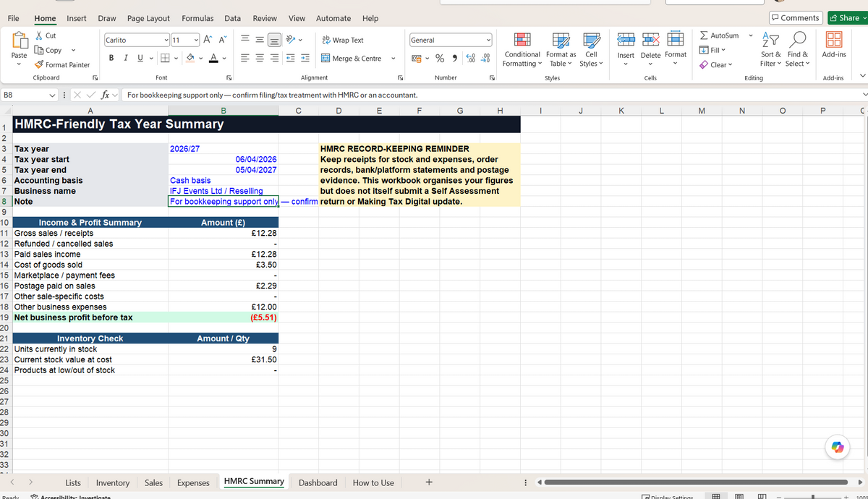Viewport: 868px width, 499px height.
Task: Click the Paste clipboard icon
Action: pyautogui.click(x=20, y=40)
